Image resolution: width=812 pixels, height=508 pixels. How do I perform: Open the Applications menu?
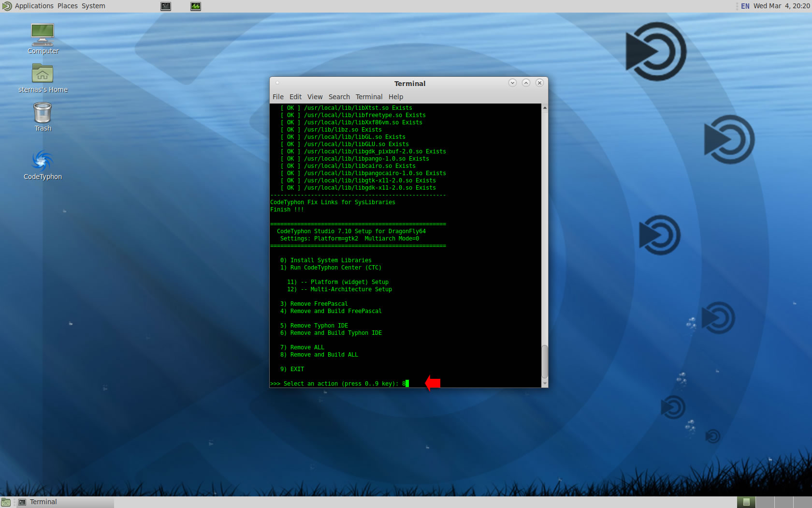pos(34,6)
